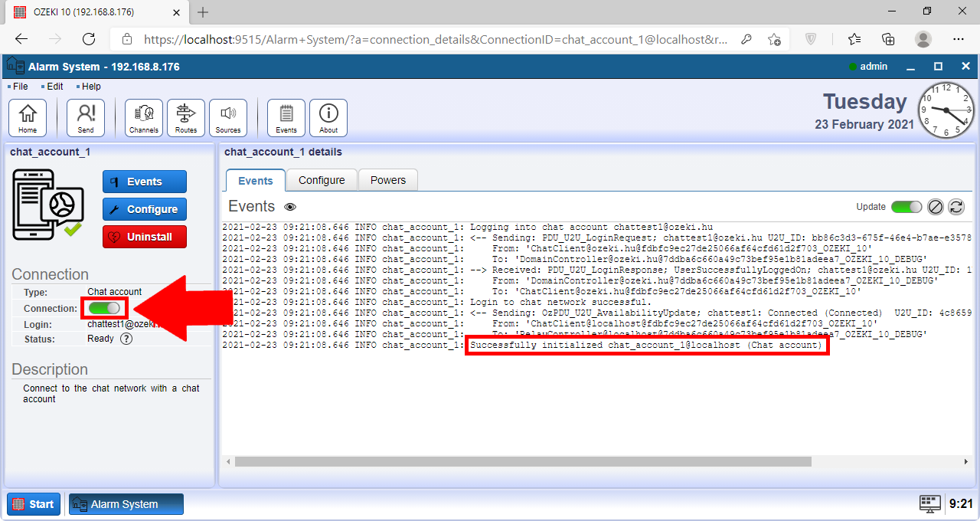Click the chat account phone illustration

click(x=48, y=205)
